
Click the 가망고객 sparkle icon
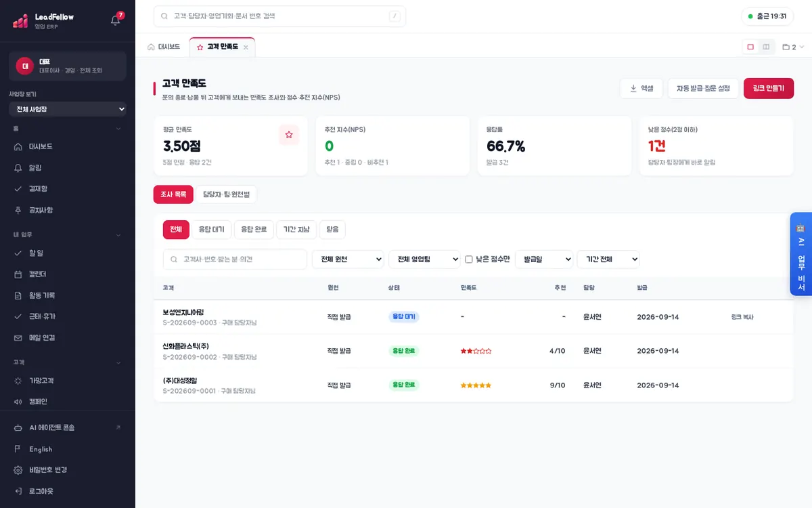coord(18,381)
